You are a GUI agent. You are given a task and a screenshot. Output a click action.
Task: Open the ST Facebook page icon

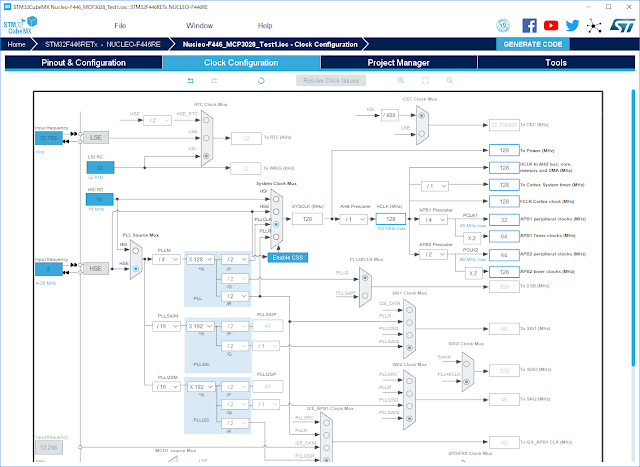[x=529, y=26]
